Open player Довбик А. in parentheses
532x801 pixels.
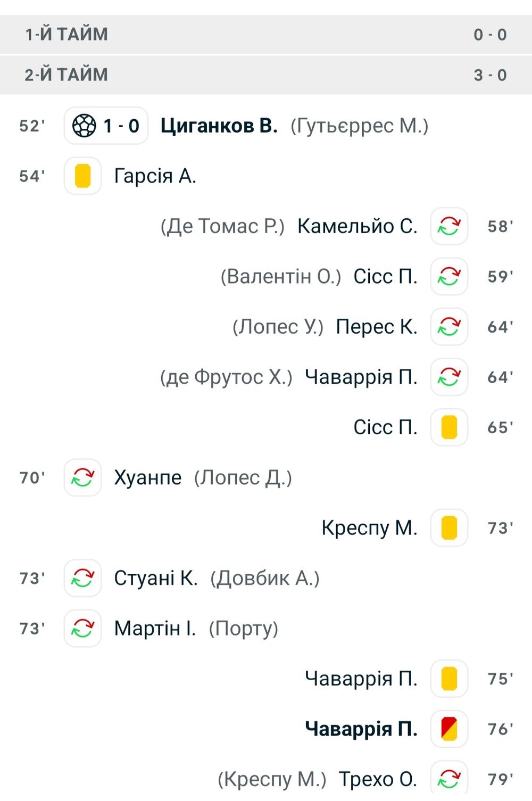point(265,578)
